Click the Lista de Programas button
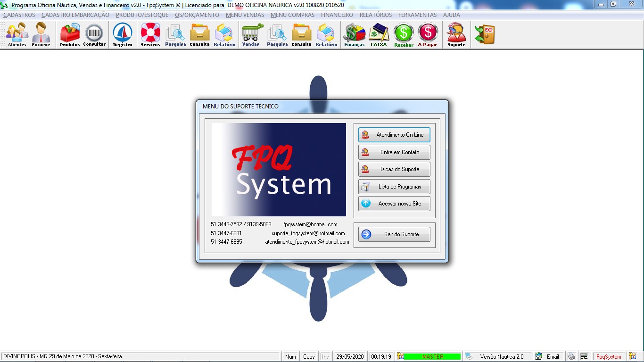644x362 pixels. [394, 187]
